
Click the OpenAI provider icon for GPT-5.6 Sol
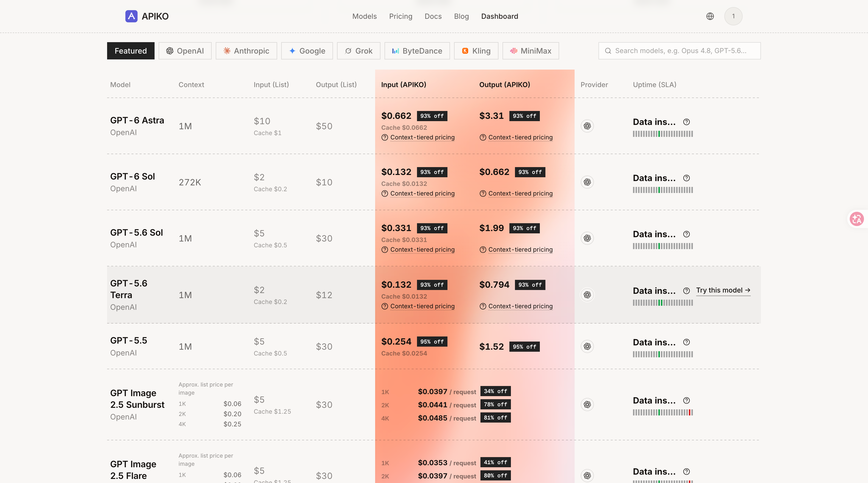pyautogui.click(x=587, y=238)
